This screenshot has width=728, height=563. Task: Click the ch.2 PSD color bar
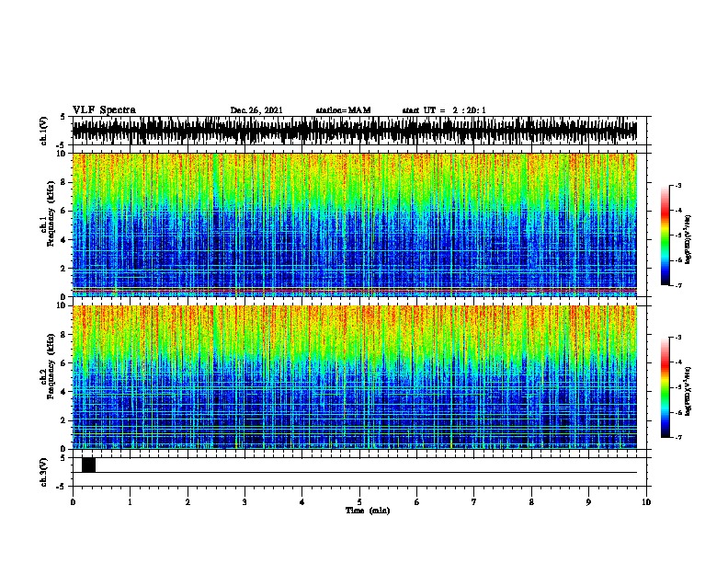(x=665, y=387)
